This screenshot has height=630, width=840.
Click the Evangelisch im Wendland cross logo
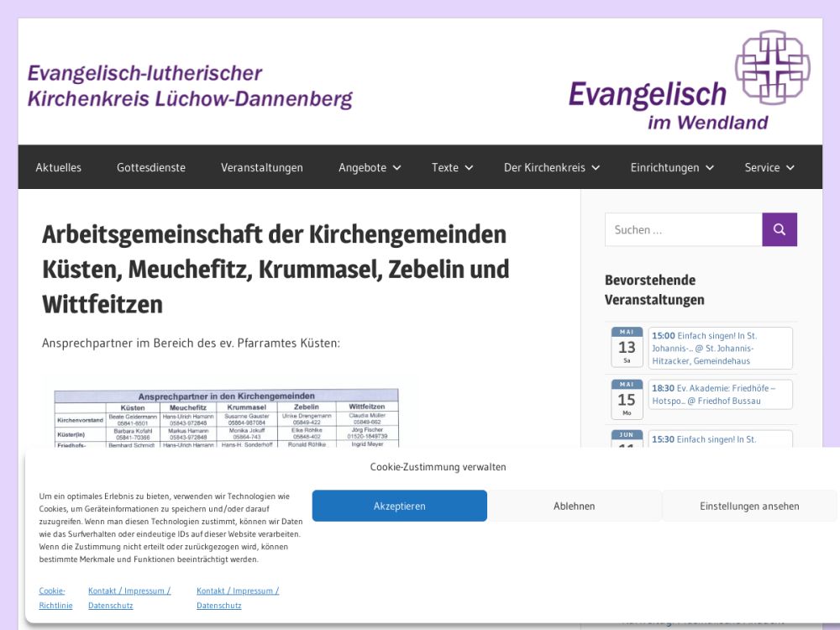click(772, 67)
